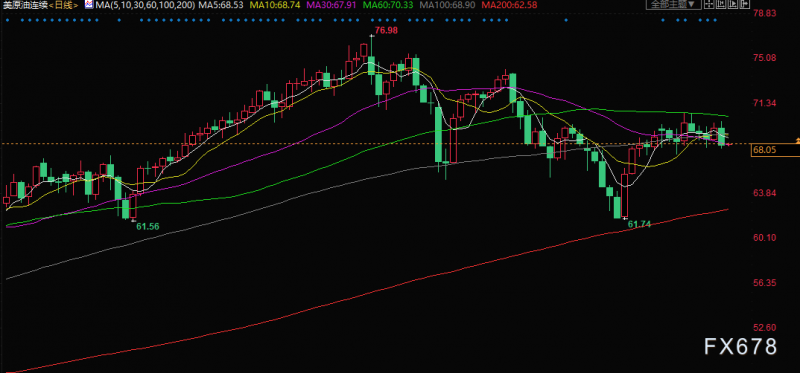Click the 61.74 low price marker

tap(639, 224)
